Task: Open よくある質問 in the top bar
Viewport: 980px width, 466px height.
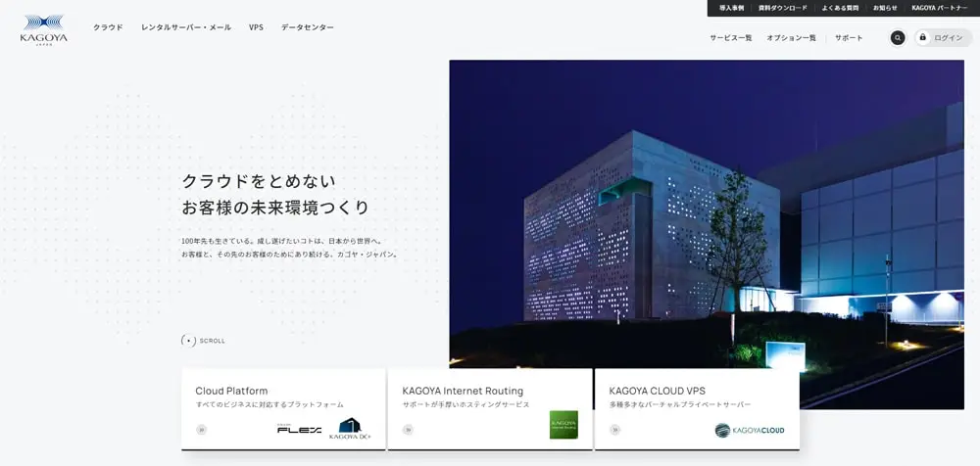Action: click(x=840, y=8)
